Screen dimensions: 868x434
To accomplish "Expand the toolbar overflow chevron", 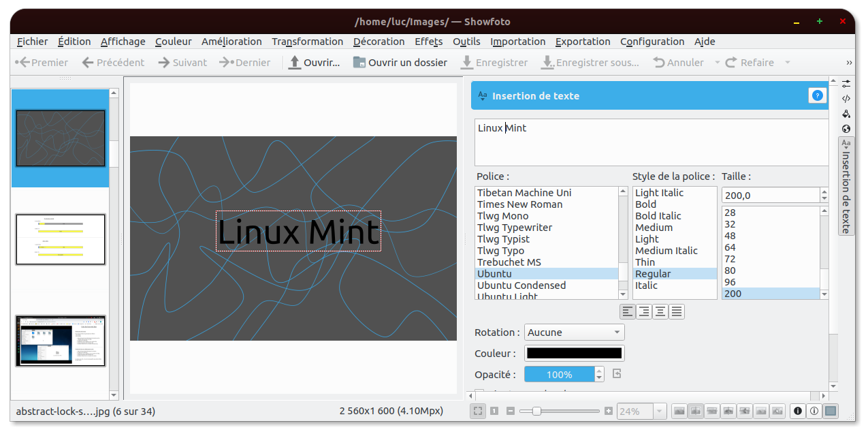I will coord(849,62).
